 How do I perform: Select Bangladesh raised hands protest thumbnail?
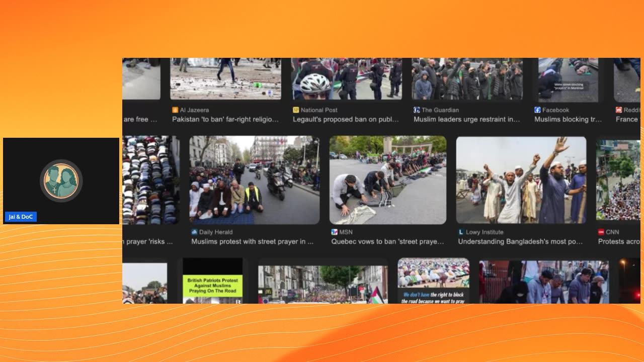[521, 180]
